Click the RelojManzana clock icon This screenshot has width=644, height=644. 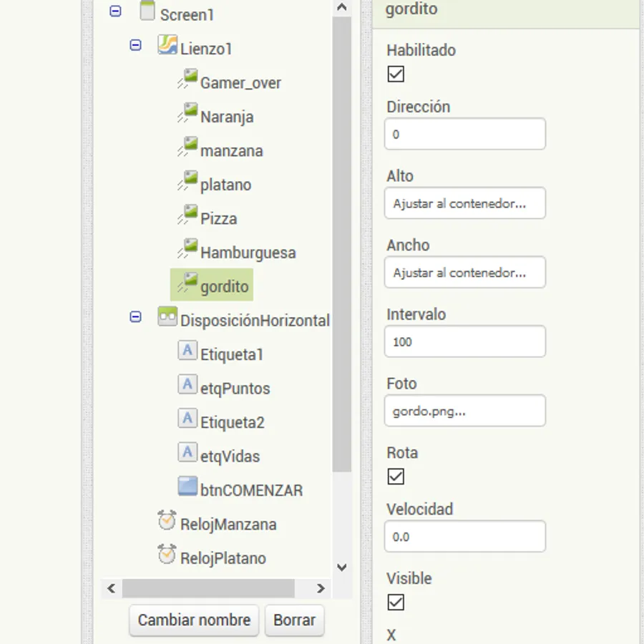tap(167, 521)
